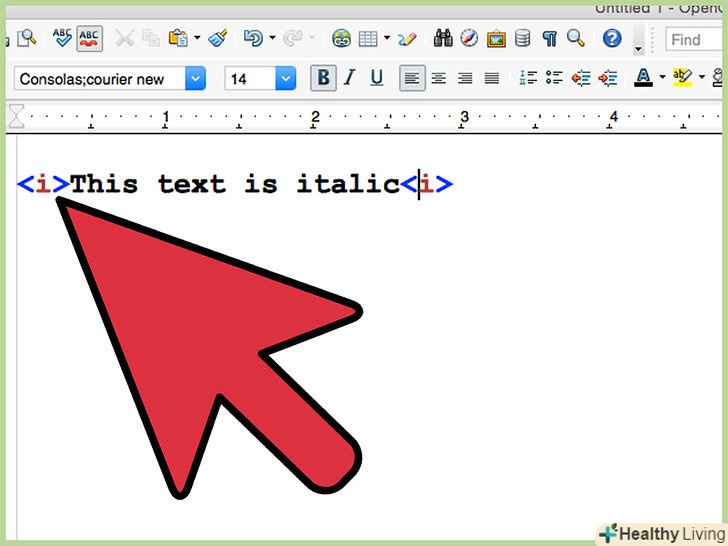Center align the paragraph text
The height and width of the screenshot is (546, 728).
(438, 78)
